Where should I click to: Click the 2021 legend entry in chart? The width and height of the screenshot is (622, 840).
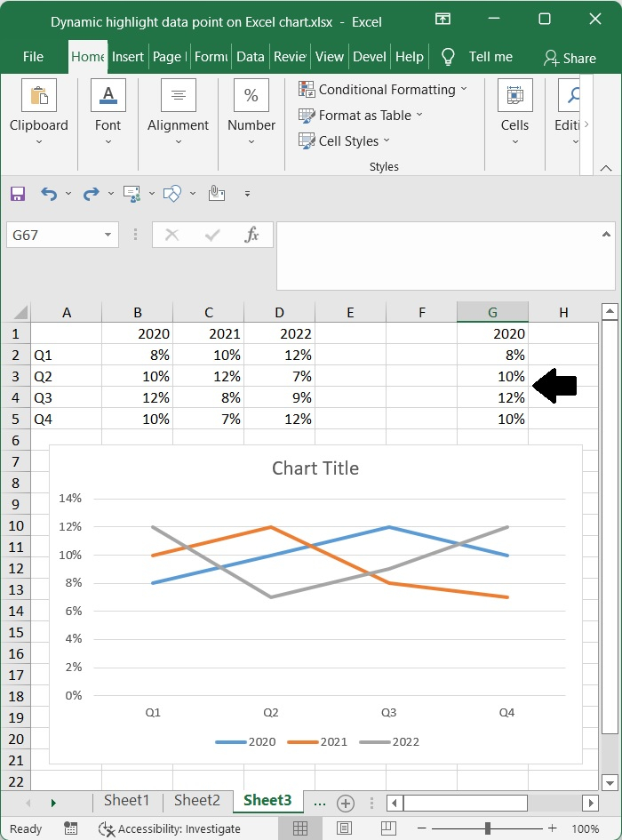pyautogui.click(x=318, y=742)
